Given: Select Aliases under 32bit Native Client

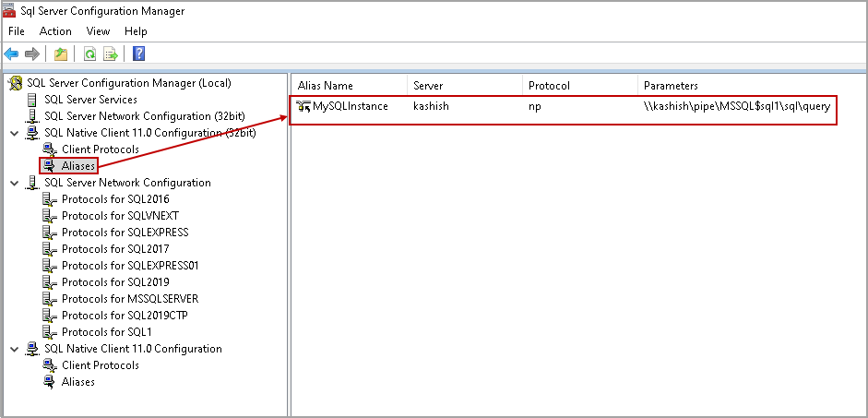Looking at the screenshot, I should coord(78,165).
